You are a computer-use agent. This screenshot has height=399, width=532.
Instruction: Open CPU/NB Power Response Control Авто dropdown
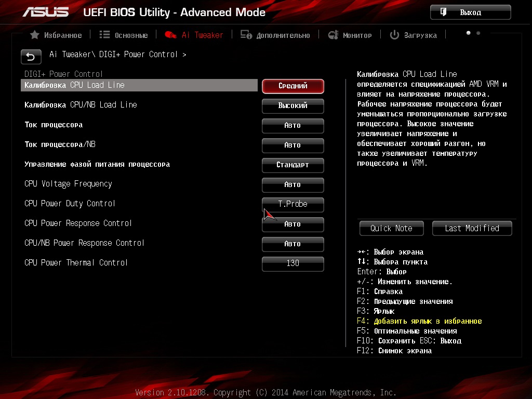[293, 244]
